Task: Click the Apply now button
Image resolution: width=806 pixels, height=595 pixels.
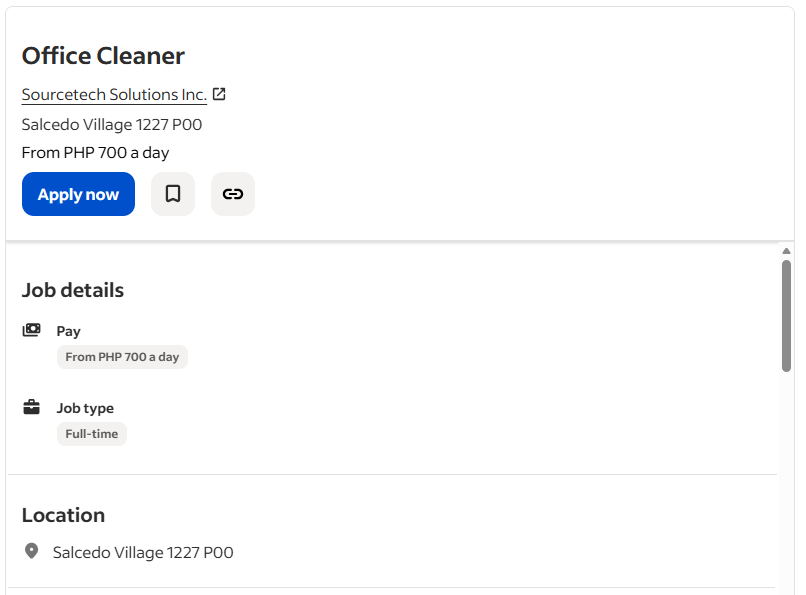Action: pyautogui.click(x=78, y=194)
